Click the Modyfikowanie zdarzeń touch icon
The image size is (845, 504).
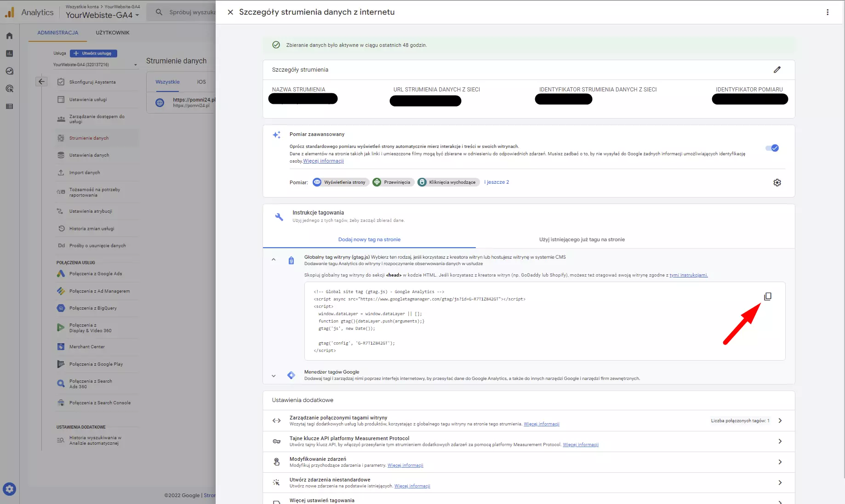(x=276, y=462)
